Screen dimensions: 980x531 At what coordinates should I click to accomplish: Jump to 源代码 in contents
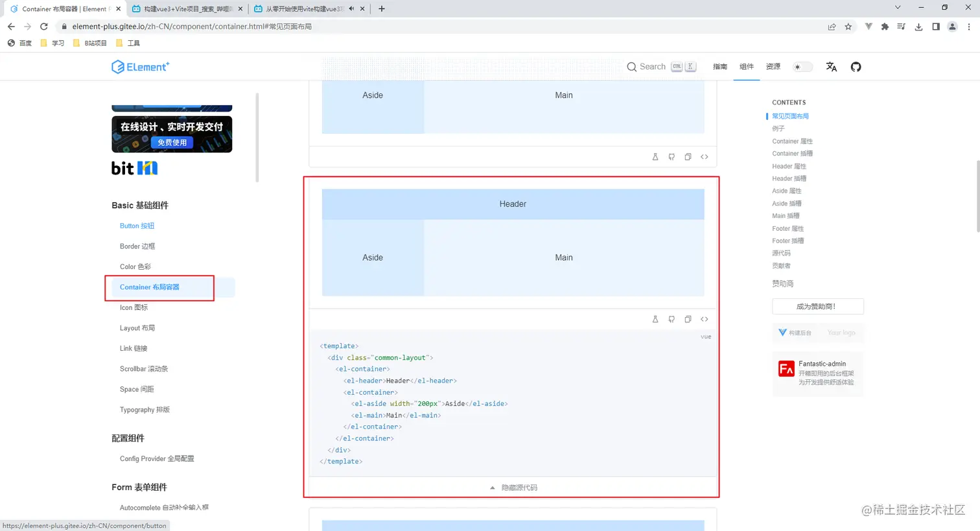(x=782, y=253)
